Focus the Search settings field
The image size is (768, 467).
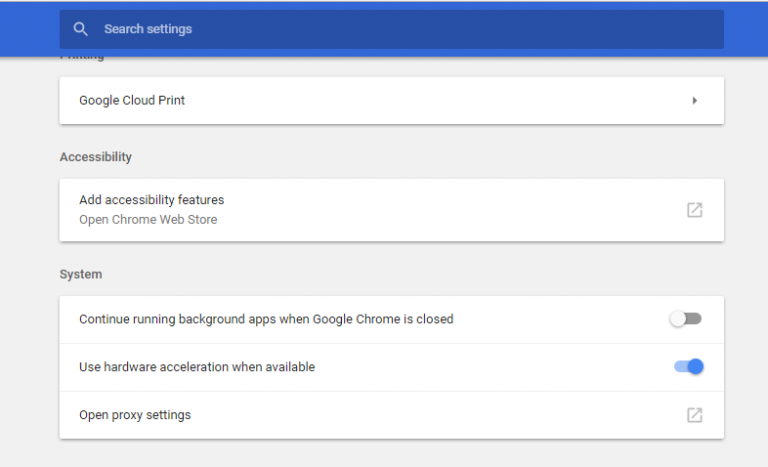[400, 29]
